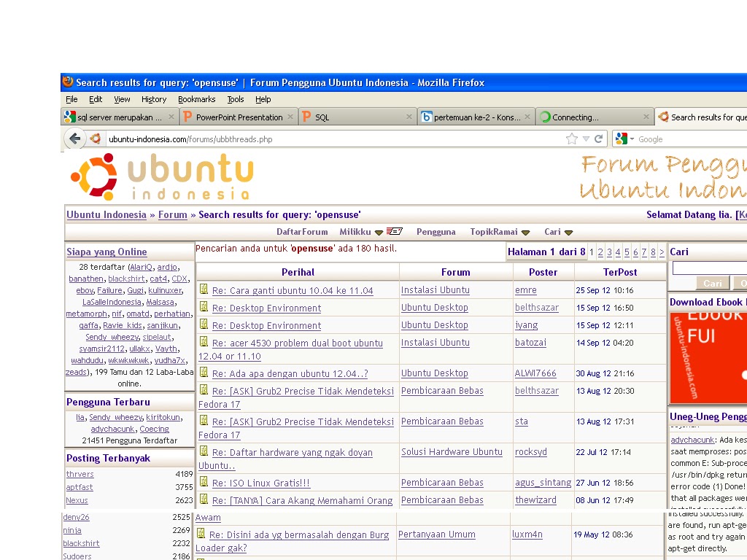Click post icon for '[TANYA] Cara Akang Memahami'
This screenshot has width=747, height=560.
point(204,499)
